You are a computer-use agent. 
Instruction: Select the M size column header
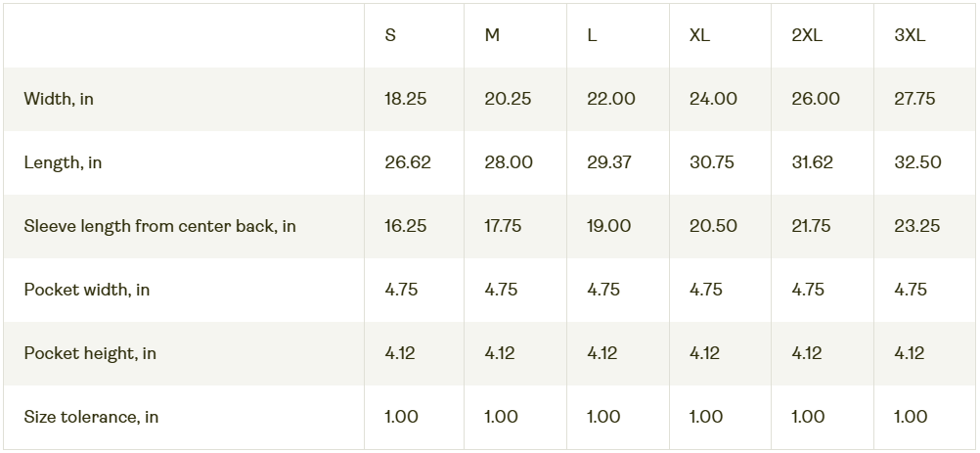tap(492, 35)
